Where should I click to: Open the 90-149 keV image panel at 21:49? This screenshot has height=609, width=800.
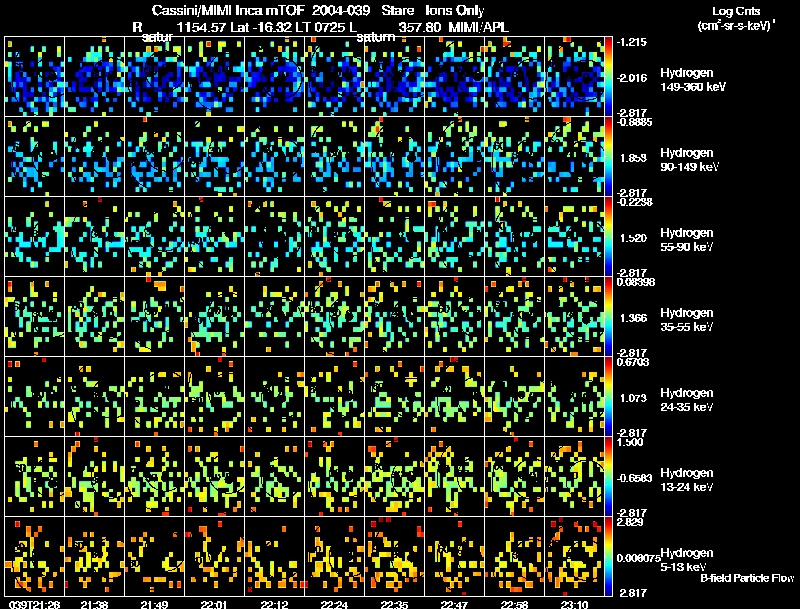tap(155, 157)
